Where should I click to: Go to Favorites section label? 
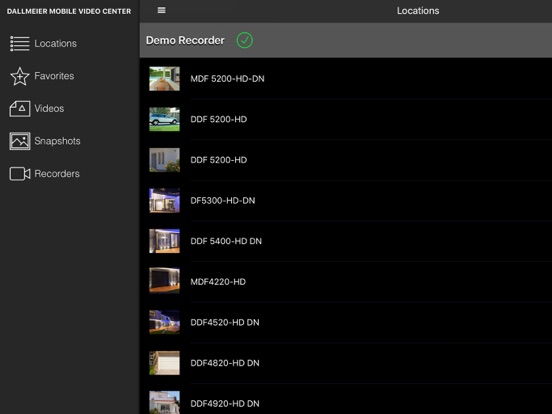point(54,76)
